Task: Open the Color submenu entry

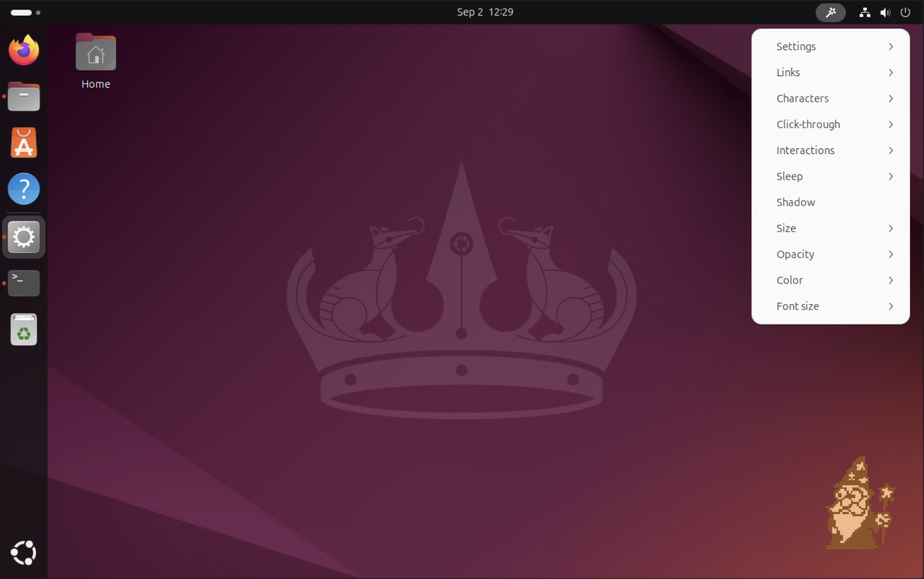Action: point(789,280)
